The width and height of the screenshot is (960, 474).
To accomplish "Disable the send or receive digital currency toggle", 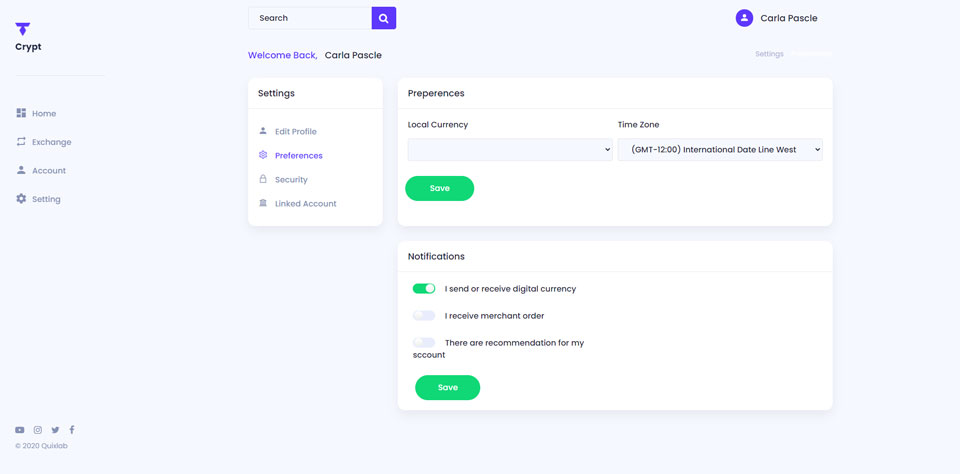I will (424, 288).
